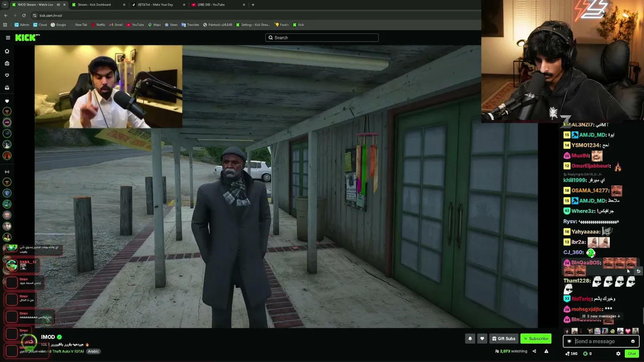
Task: Open a new browser tab
Action: click(253, 5)
